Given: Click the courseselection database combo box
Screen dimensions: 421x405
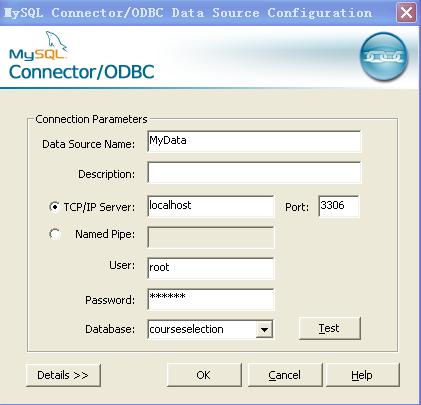Looking at the screenshot, I should (x=210, y=329).
